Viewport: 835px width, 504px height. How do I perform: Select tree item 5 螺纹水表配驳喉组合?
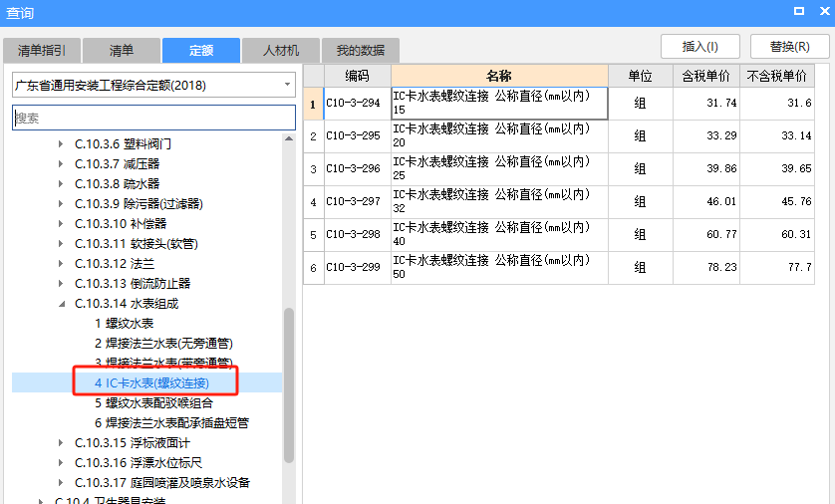pos(153,402)
